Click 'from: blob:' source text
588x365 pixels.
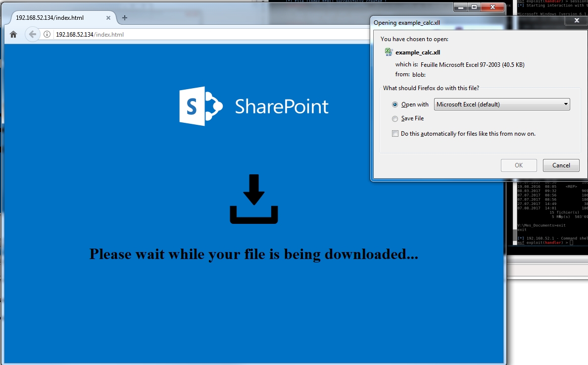(410, 75)
